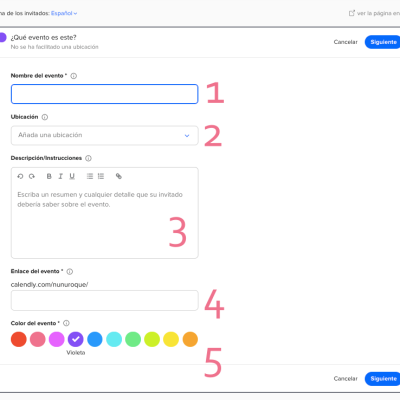Toggle underline formatting in description toolbar
Image resolution: width=400 pixels, height=400 pixels.
[x=72, y=176]
